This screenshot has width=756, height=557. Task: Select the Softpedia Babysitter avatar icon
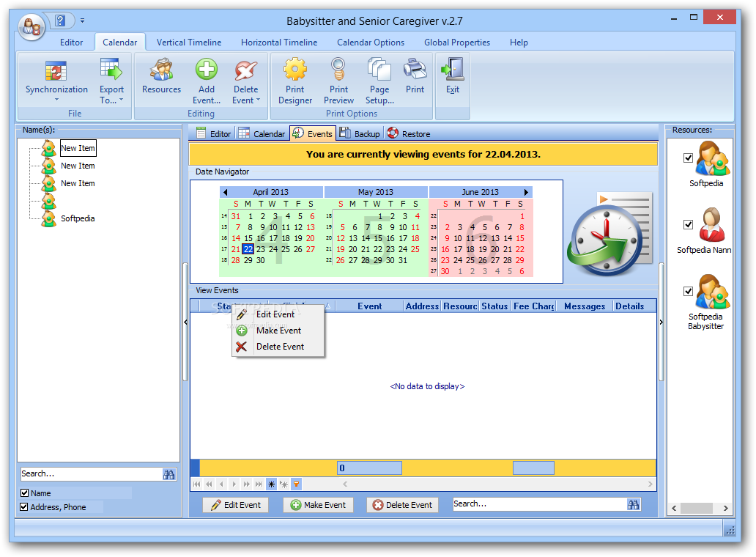[711, 292]
